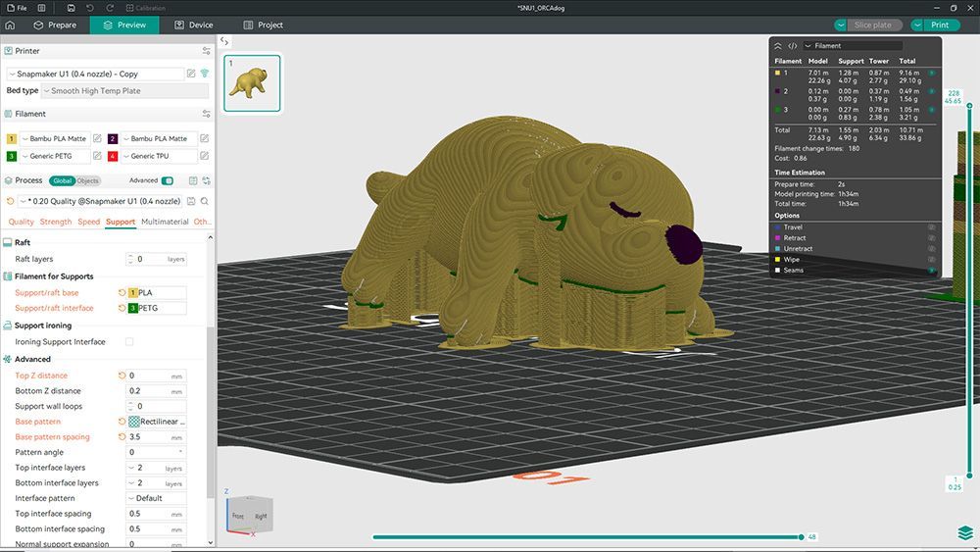The image size is (980, 552).
Task: Edit Generic TPU preset icon
Action: coord(205,156)
